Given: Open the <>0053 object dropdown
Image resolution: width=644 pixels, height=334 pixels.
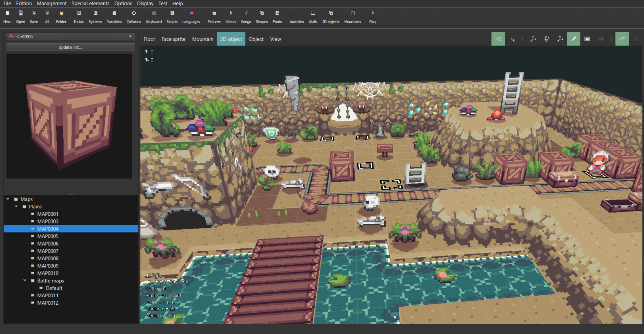Looking at the screenshot, I should pyautogui.click(x=71, y=37).
